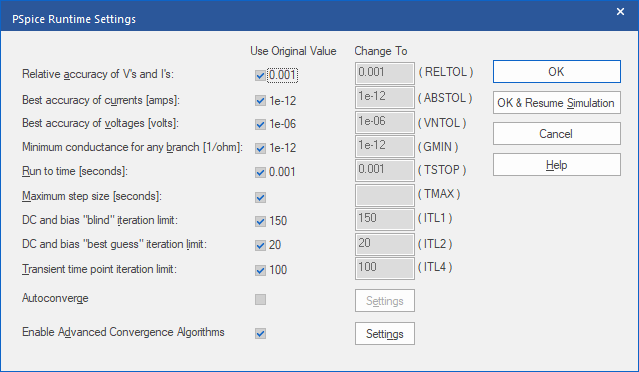Click the '( RELTOL )' parameter label

(446, 72)
